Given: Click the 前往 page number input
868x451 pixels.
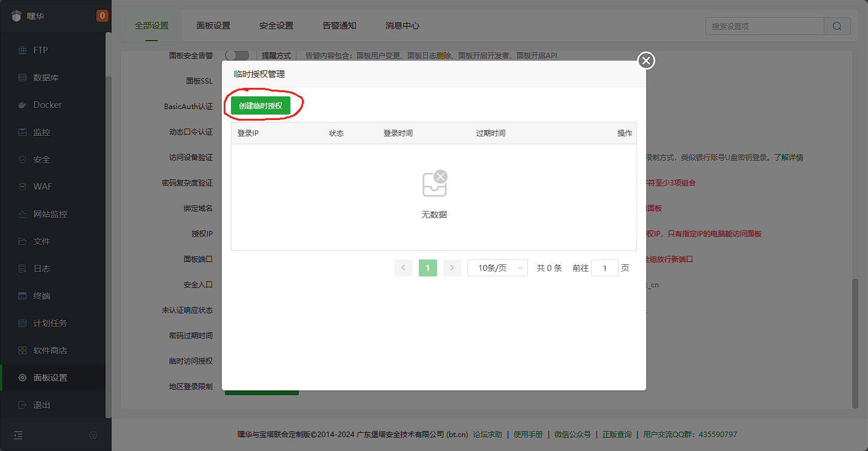Looking at the screenshot, I should (605, 268).
